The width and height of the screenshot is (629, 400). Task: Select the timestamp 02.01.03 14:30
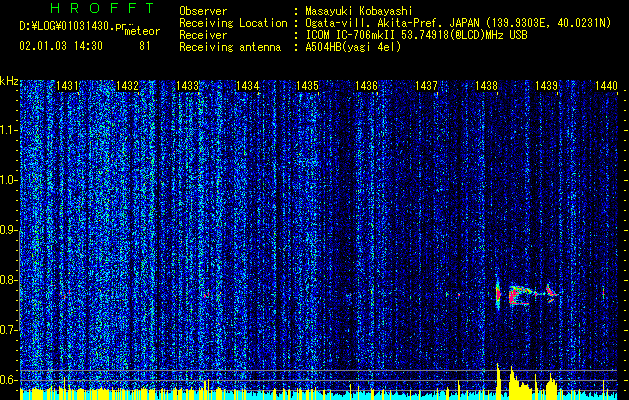pos(61,46)
